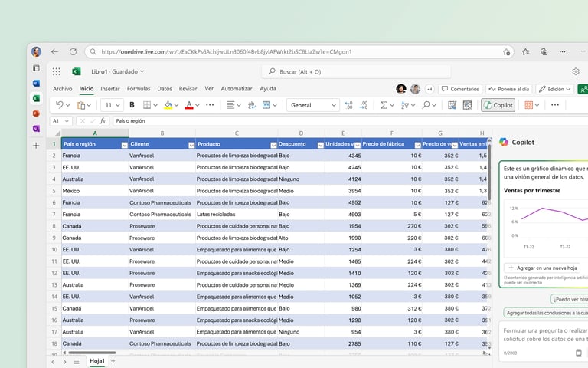Switch to the Revisar tab
588x368 pixels.
tap(188, 89)
